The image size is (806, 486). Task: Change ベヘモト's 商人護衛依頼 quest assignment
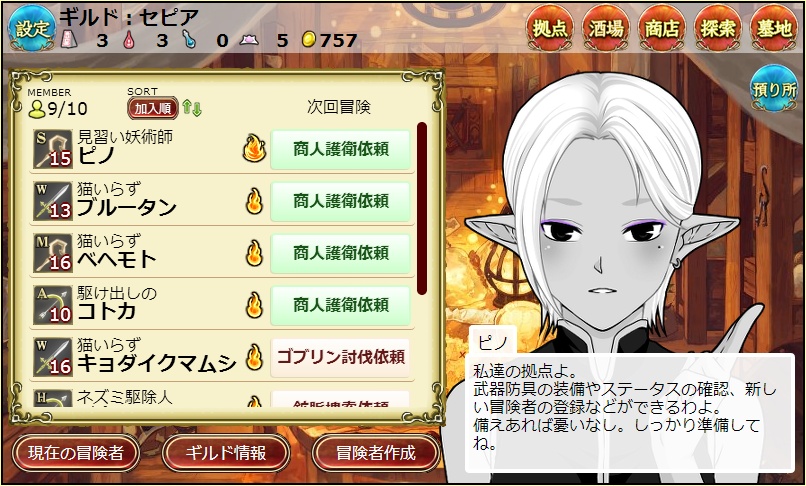coord(340,253)
